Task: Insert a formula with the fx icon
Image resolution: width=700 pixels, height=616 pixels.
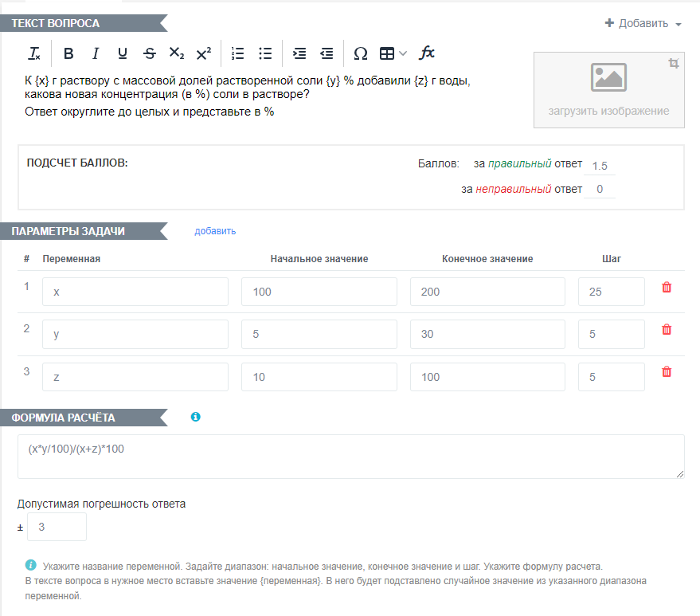Action: (426, 53)
